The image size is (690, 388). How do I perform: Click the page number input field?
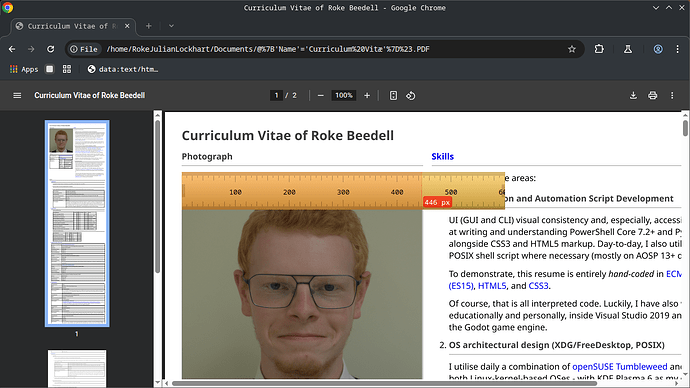tap(276, 95)
